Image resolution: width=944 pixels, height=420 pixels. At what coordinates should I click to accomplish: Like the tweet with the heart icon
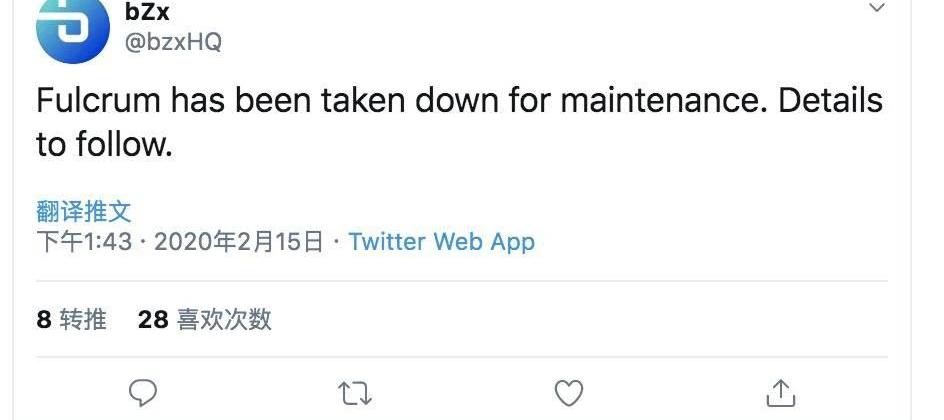pos(568,394)
